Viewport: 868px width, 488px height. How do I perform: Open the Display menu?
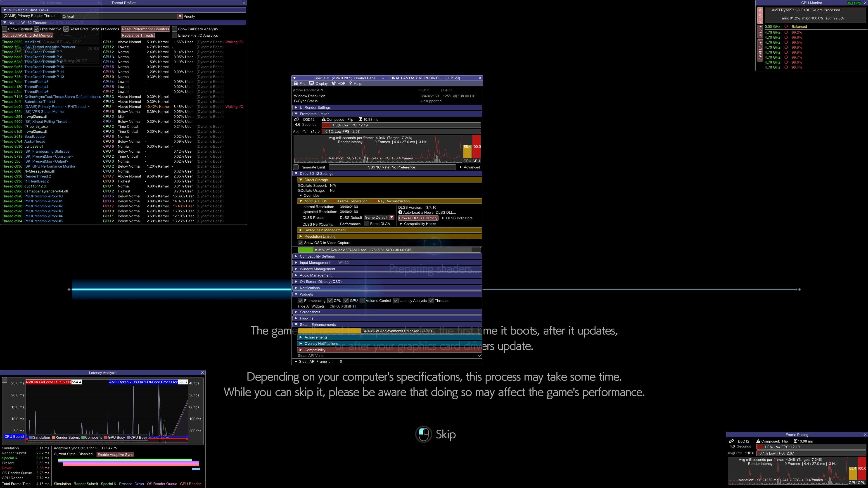coord(318,84)
